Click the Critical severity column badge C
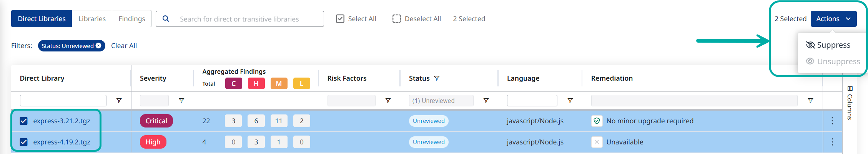This screenshot has width=868, height=154. click(233, 83)
